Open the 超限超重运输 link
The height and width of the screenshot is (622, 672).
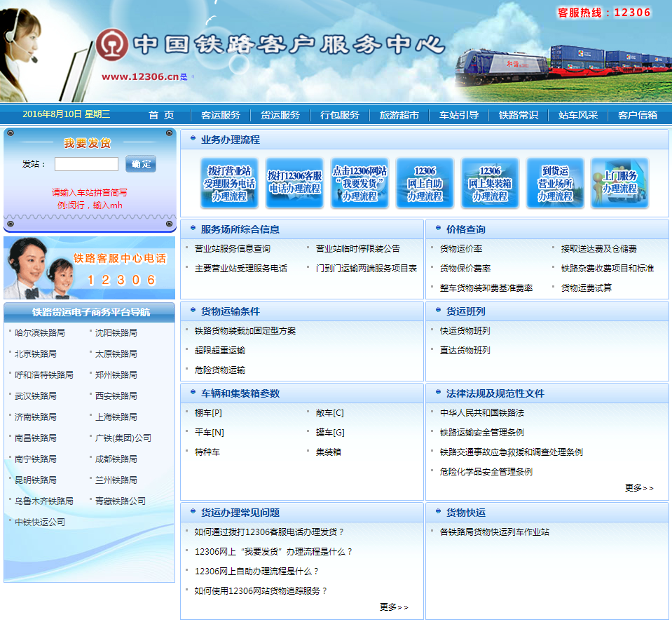click(220, 351)
